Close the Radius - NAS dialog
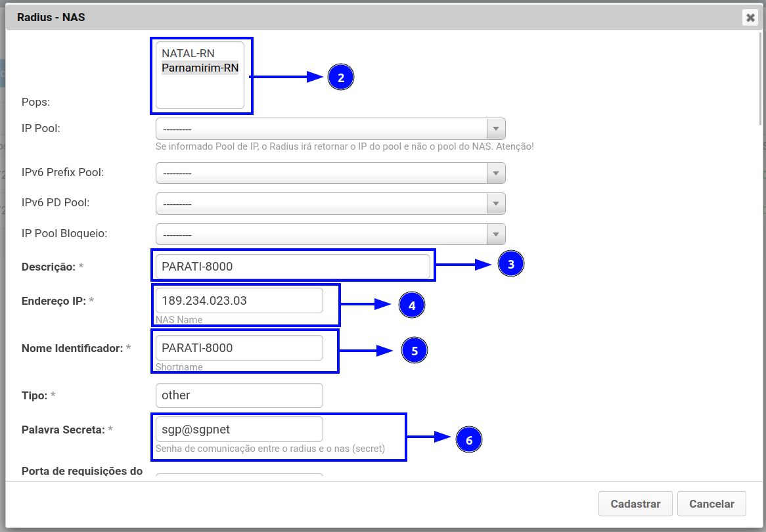Screen dimensions: 766x532 750,18
